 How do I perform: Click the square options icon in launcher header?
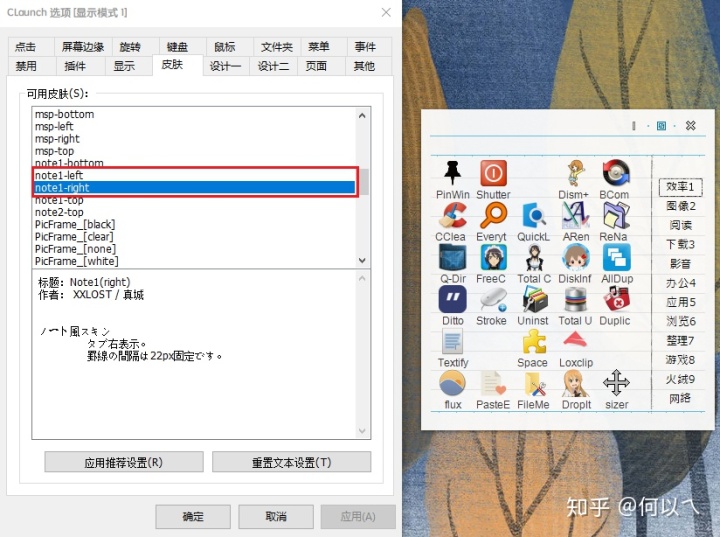pos(661,125)
